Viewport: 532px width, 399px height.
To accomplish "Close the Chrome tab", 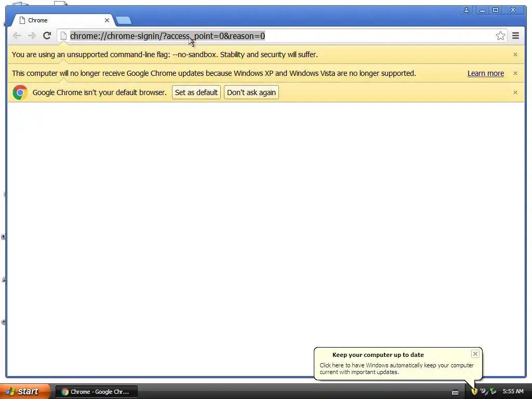I will point(107,20).
